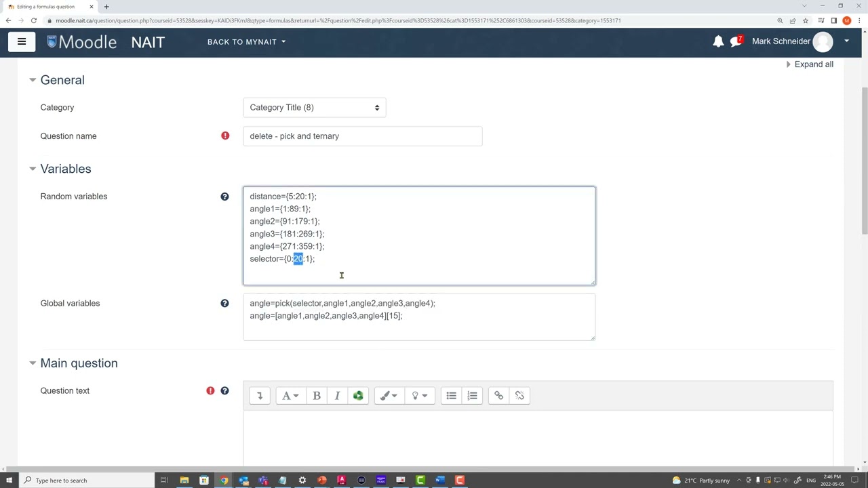The image size is (868, 488).
Task: Open Microsoft Teams from taskbar
Action: (x=263, y=481)
